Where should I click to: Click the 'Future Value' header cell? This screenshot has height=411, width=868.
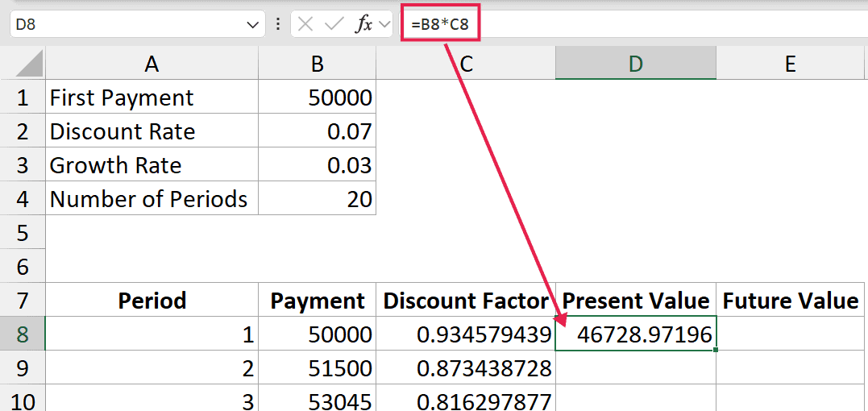(x=790, y=301)
